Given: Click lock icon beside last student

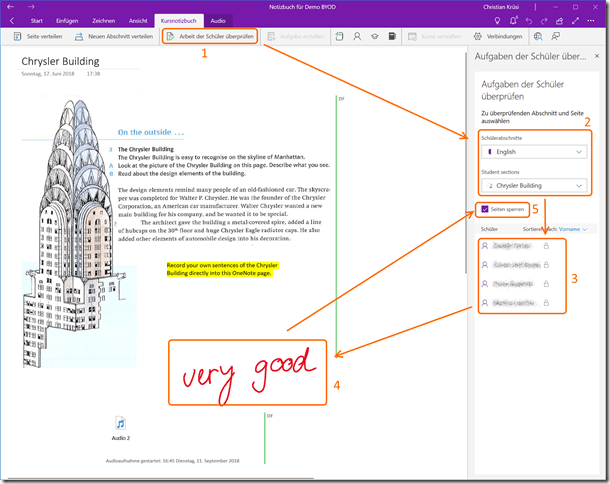Looking at the screenshot, I should [x=545, y=302].
